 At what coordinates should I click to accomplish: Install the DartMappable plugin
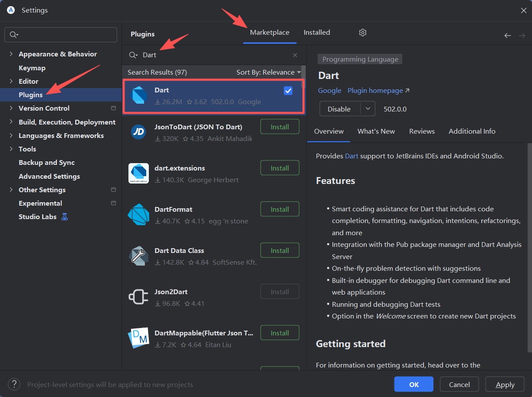pos(280,333)
